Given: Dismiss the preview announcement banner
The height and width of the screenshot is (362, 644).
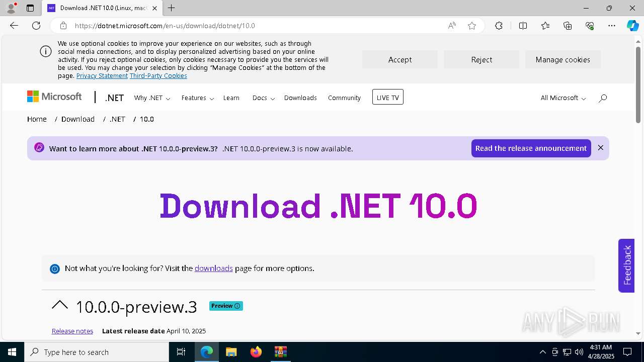Looking at the screenshot, I should click(600, 148).
